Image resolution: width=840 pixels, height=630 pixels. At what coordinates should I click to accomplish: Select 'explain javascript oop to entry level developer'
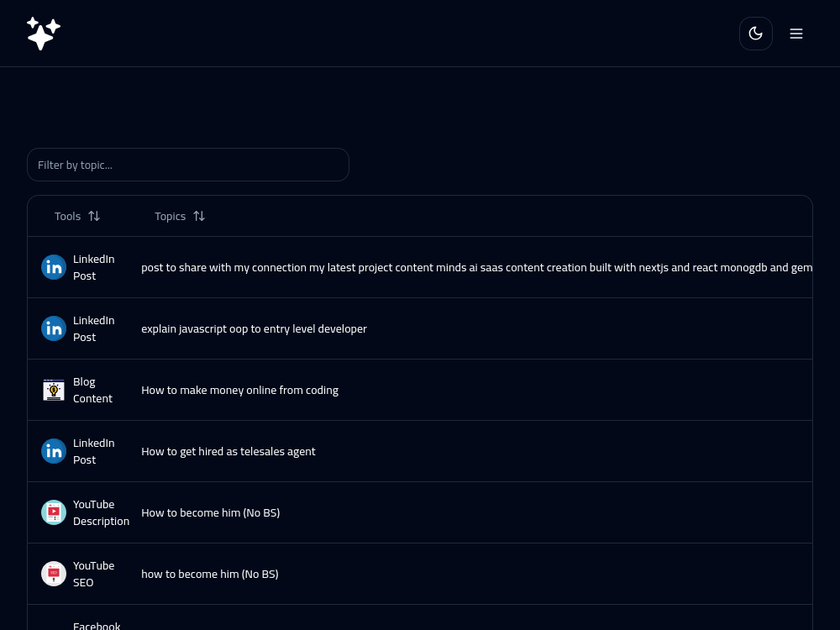pos(254,328)
